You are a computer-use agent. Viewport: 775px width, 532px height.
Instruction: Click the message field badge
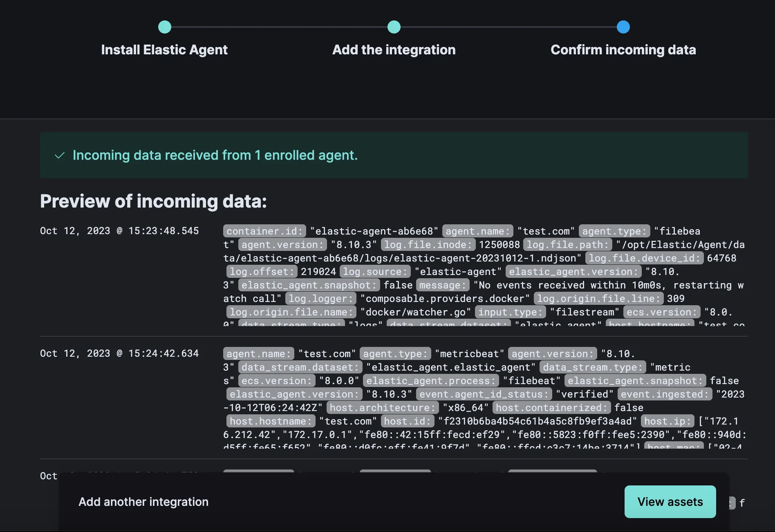coord(443,285)
